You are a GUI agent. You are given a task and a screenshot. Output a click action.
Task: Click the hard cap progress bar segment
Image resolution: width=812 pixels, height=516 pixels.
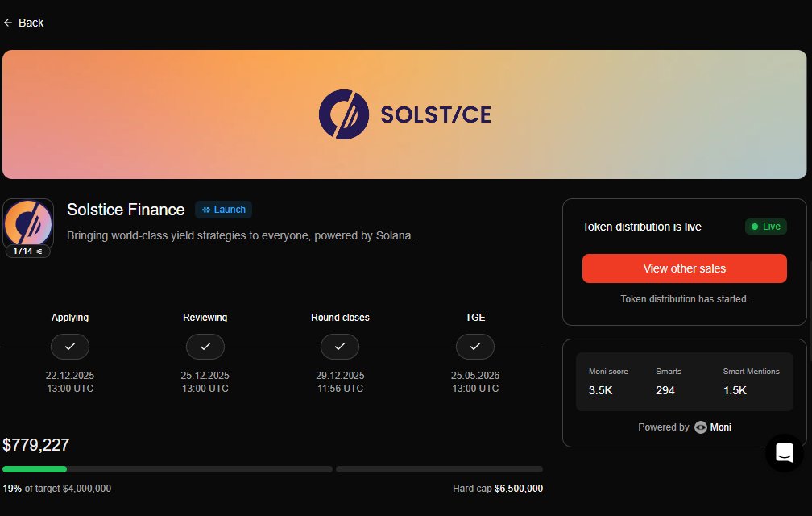tap(439, 469)
